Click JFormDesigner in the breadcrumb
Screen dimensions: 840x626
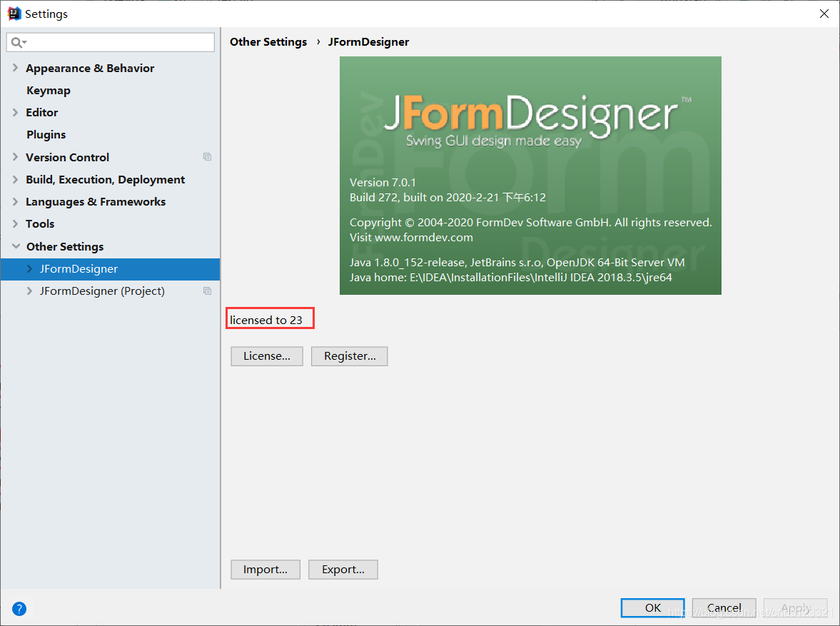pyautogui.click(x=368, y=42)
